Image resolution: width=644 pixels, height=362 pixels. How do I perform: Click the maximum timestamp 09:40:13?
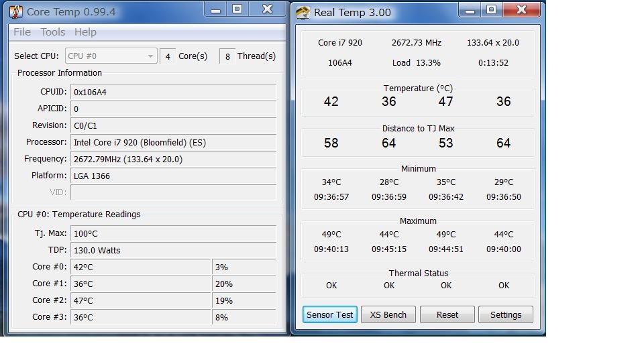pos(331,249)
